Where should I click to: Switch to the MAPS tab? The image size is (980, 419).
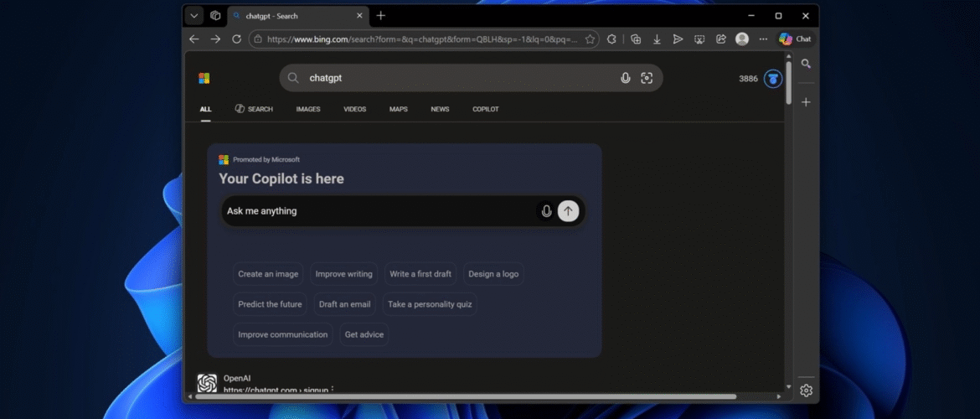point(398,110)
